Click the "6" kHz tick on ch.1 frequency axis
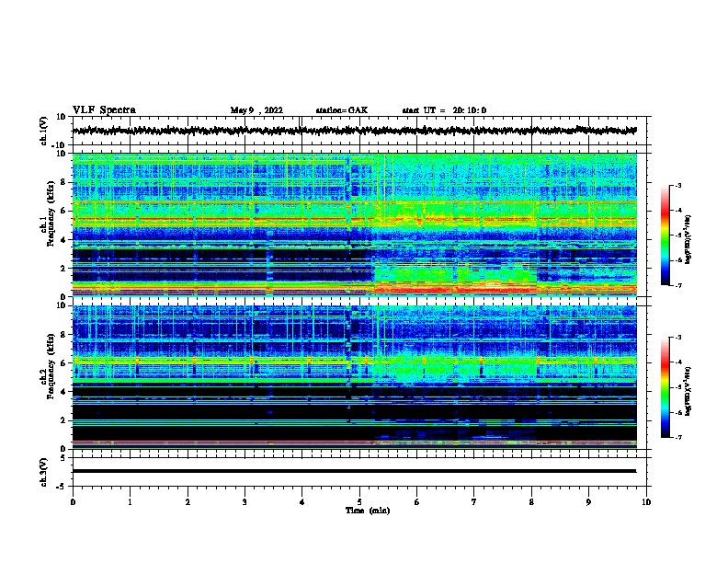Screen dimensions: 728x563 [63, 211]
